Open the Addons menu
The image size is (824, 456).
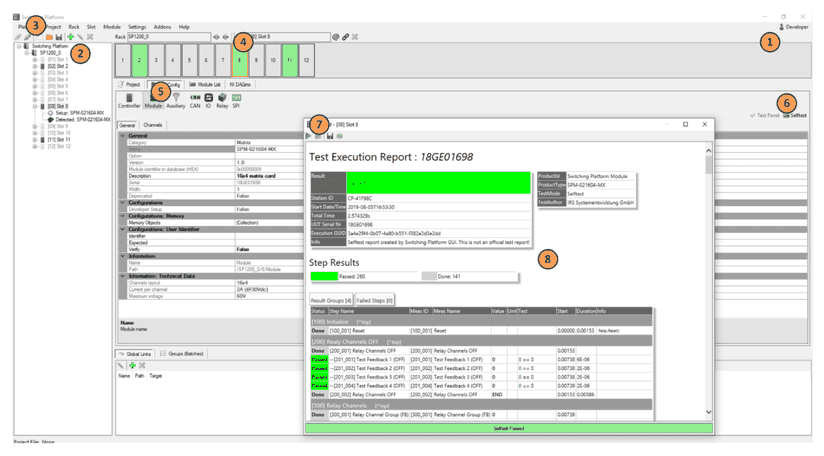(162, 27)
